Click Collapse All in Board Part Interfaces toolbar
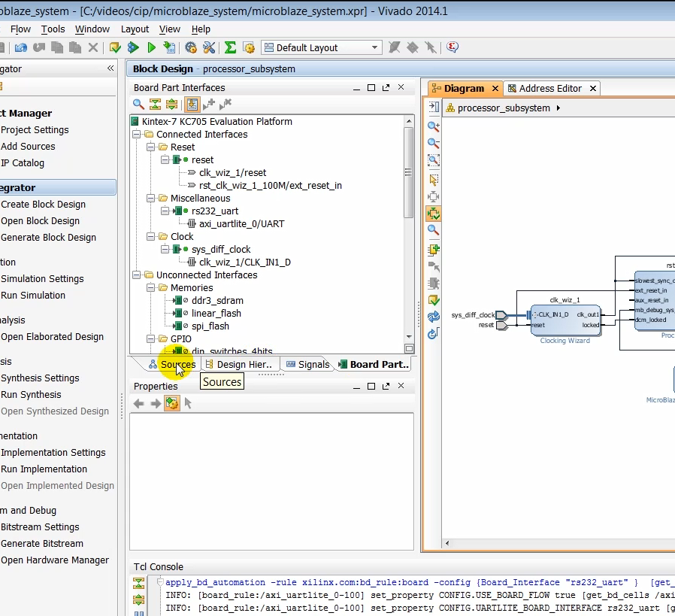This screenshot has height=616, width=675. [155, 105]
